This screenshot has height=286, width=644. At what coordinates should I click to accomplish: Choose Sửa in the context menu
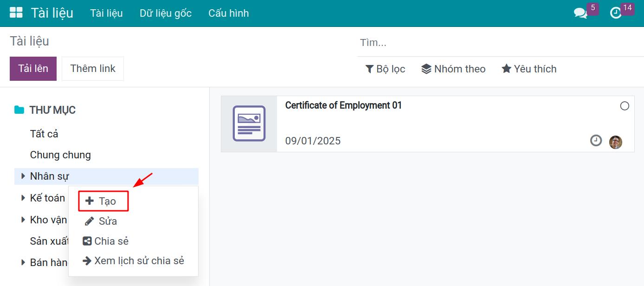pyautogui.click(x=101, y=221)
